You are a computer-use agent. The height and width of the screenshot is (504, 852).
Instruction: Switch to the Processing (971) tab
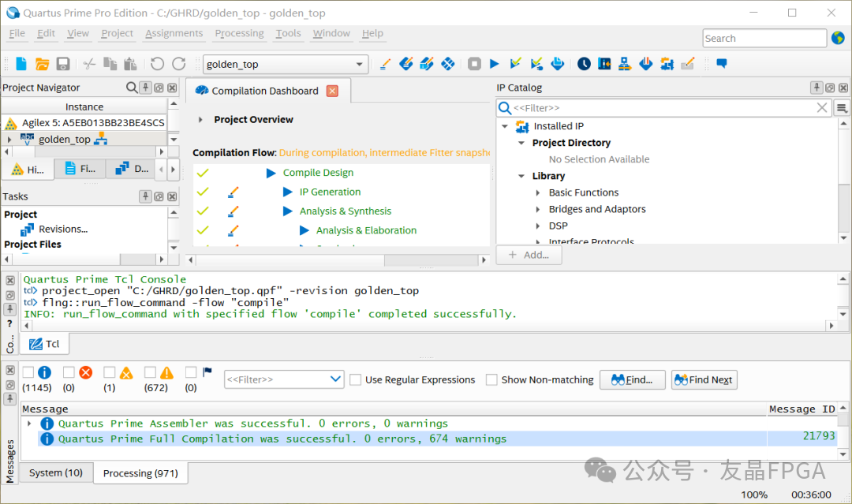[140, 473]
